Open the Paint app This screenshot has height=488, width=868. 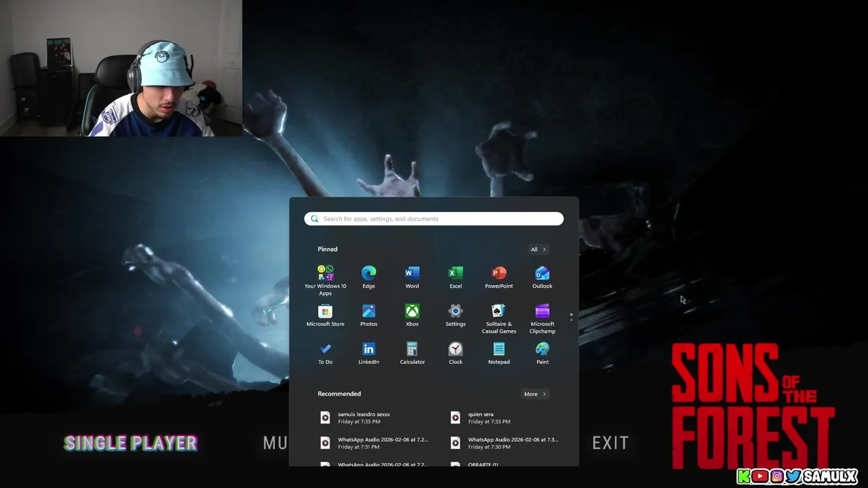click(542, 353)
